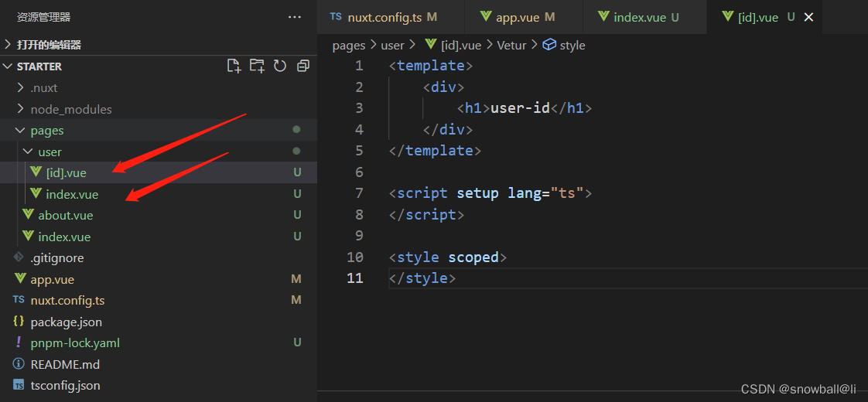Collapse the user folder

[50, 152]
